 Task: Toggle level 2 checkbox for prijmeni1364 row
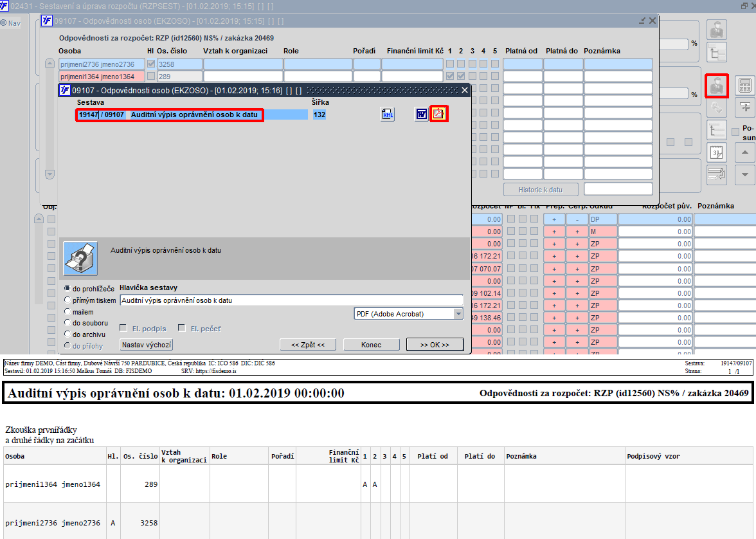[x=461, y=76]
